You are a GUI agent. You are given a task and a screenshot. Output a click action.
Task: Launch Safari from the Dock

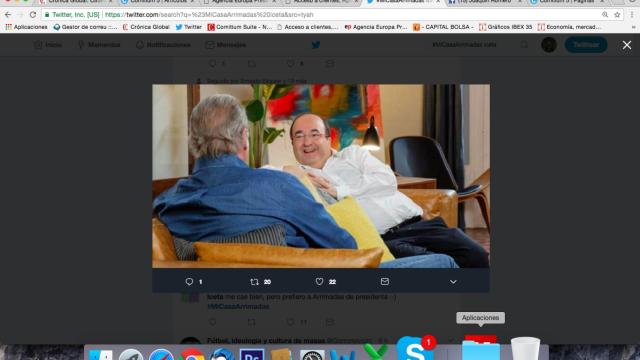point(161,354)
